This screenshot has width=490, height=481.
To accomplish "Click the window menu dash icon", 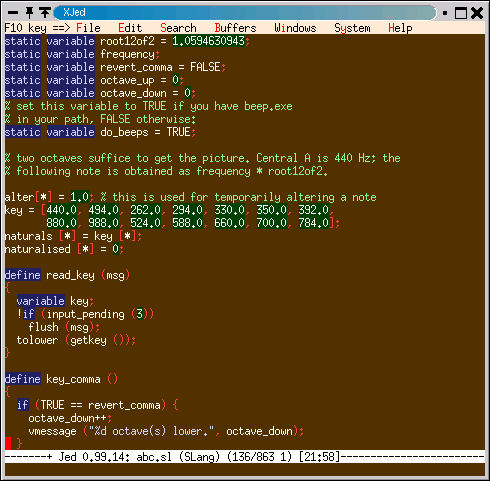I will [x=13, y=13].
